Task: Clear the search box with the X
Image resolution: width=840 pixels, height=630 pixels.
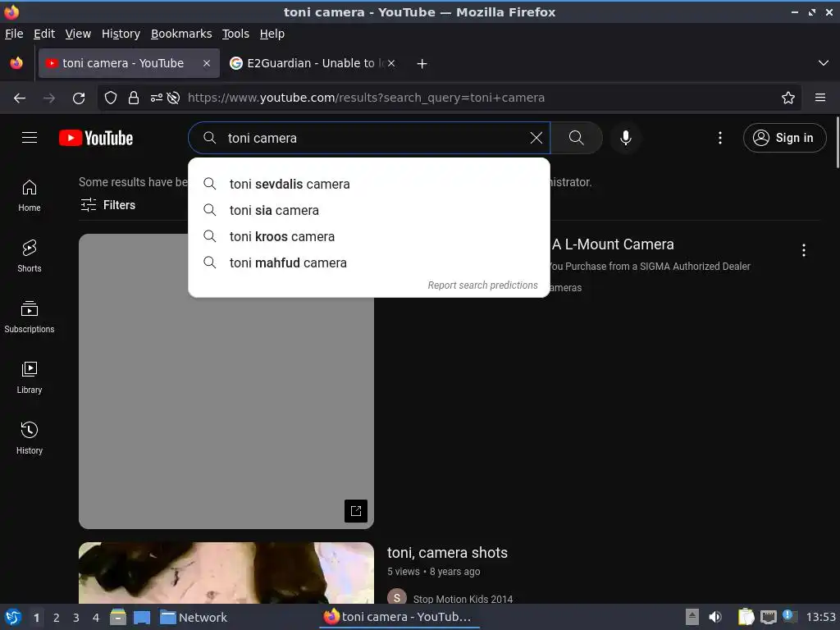Action: click(536, 138)
